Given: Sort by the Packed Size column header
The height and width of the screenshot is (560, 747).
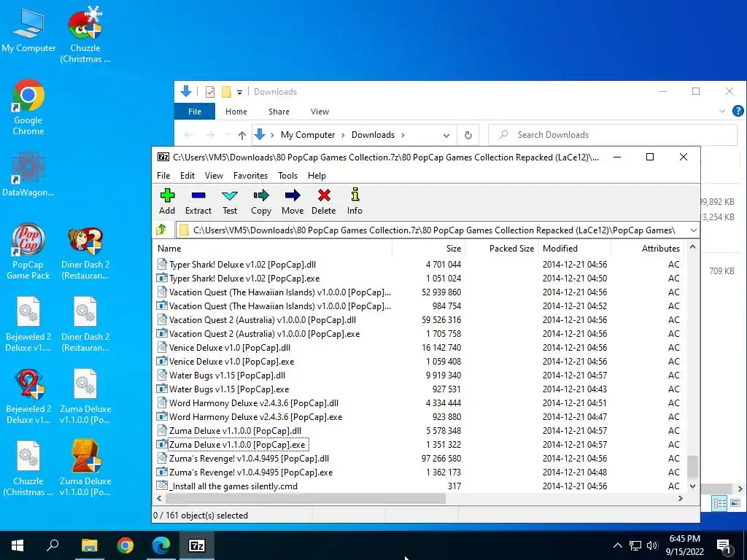Looking at the screenshot, I should [502, 249].
